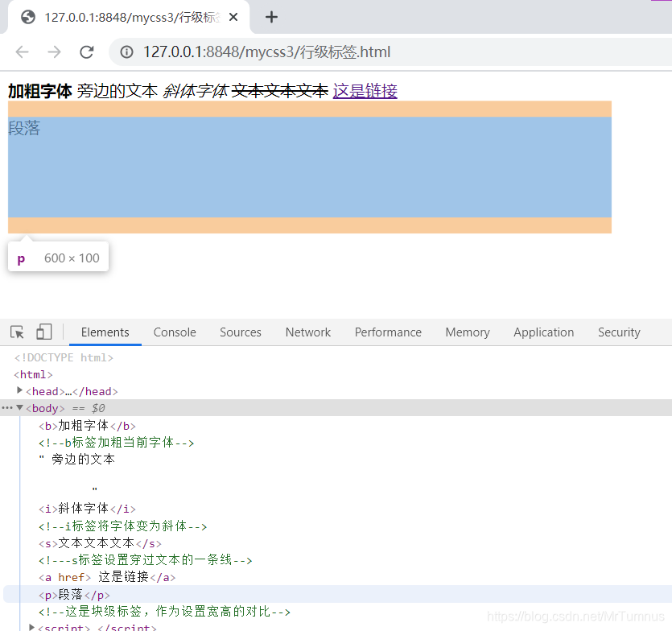Click the " 旁边的文本 text node
This screenshot has width=672, height=631.
(x=77, y=460)
